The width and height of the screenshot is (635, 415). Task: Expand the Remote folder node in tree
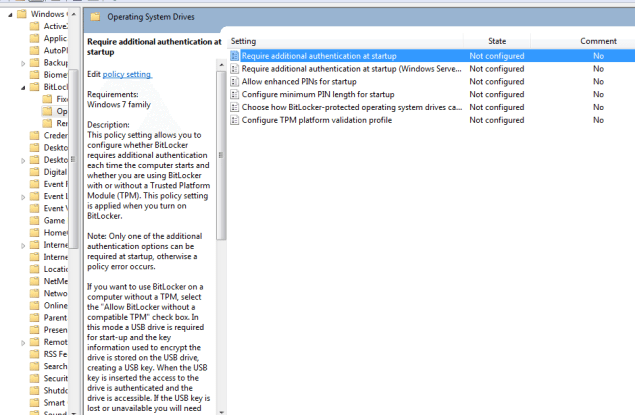click(x=23, y=343)
